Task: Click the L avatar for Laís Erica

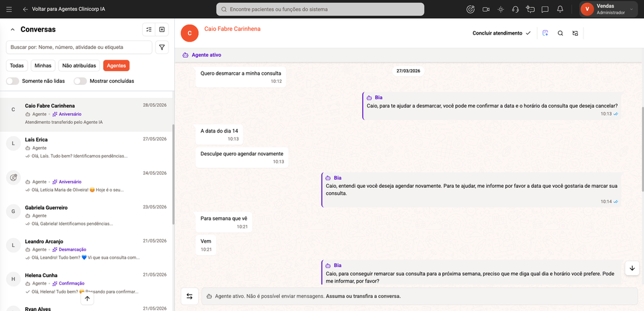Action: click(14, 143)
